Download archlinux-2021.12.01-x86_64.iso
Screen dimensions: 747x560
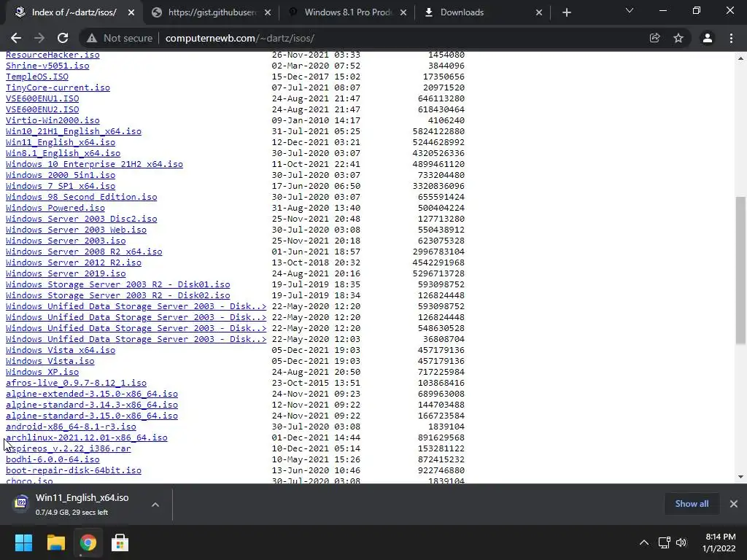click(87, 437)
